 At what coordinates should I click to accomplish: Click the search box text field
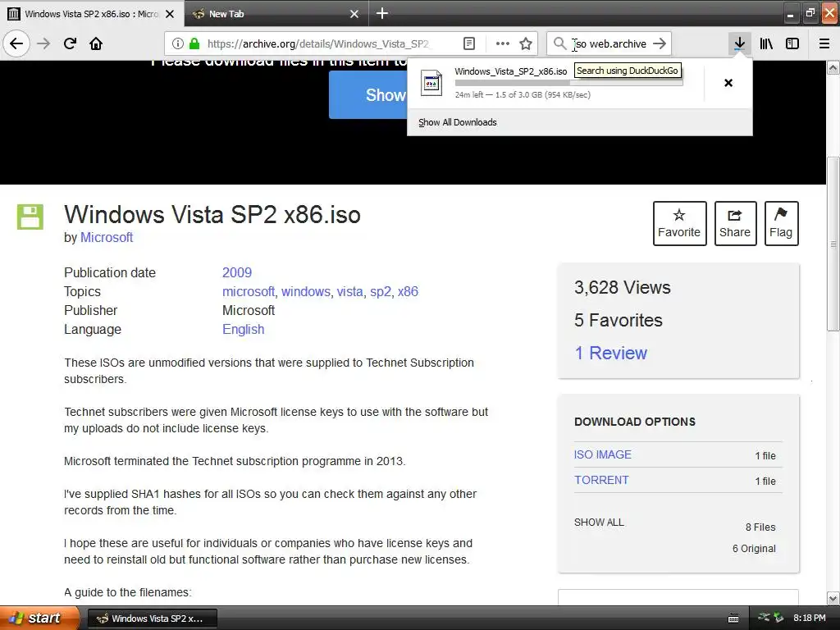(610, 43)
